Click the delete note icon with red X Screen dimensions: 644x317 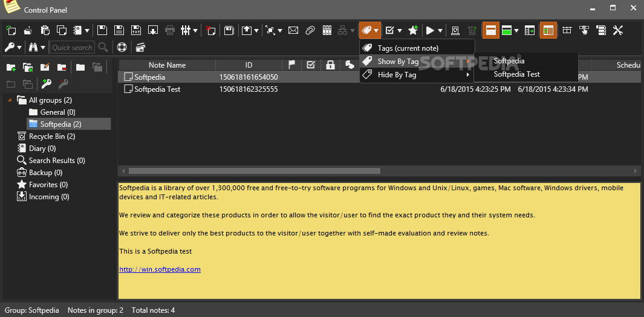click(210, 30)
